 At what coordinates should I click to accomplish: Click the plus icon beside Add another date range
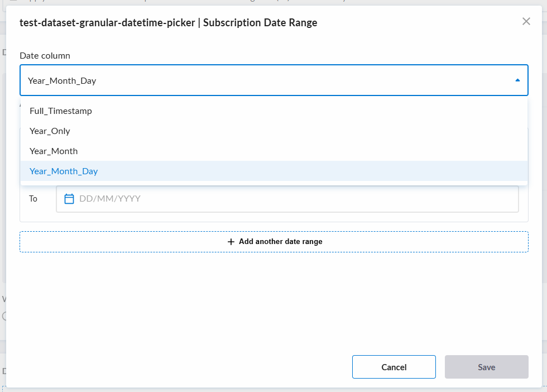[x=231, y=242]
